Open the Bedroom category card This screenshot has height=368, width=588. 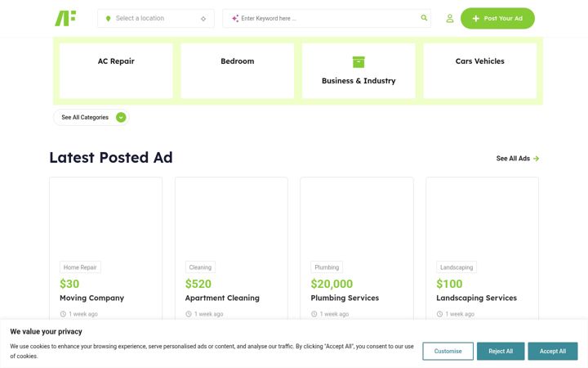(238, 70)
